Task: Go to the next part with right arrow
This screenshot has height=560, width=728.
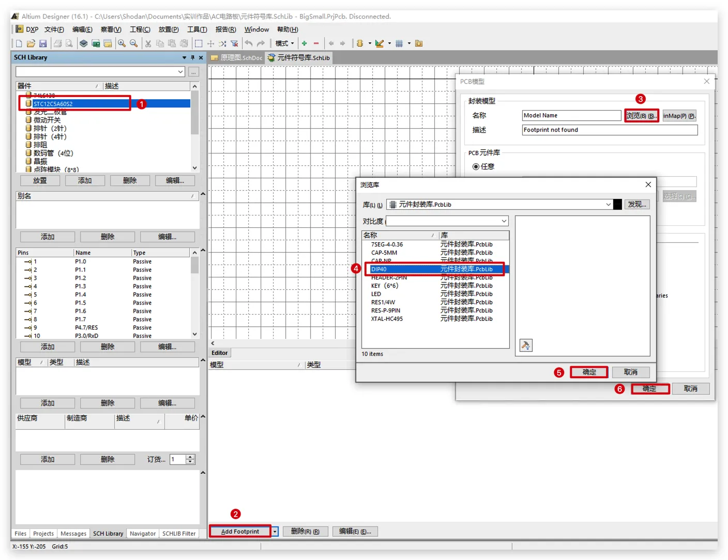Action: [342, 43]
